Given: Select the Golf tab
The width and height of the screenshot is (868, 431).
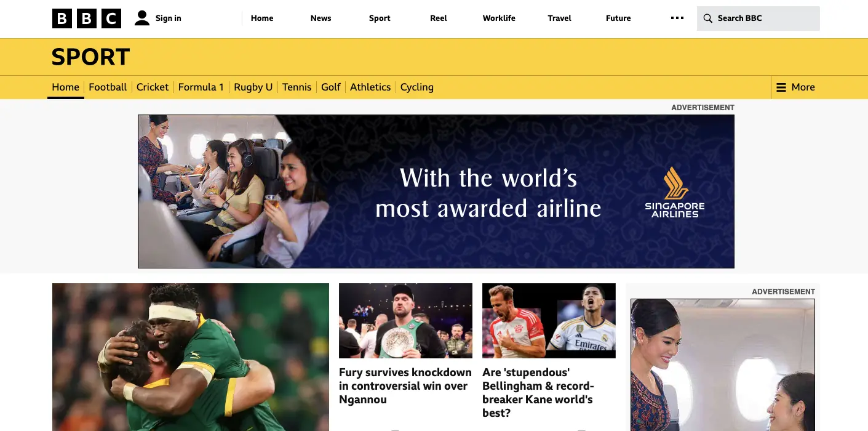Looking at the screenshot, I should point(331,87).
